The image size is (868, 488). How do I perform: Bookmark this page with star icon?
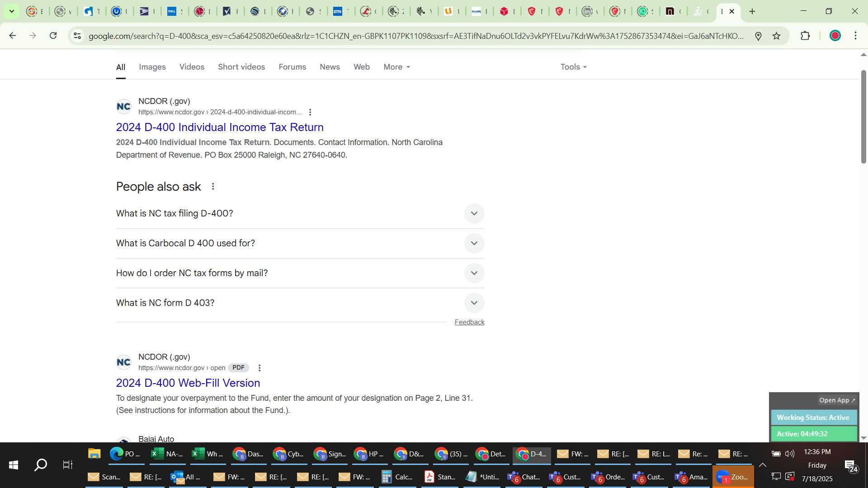click(777, 36)
